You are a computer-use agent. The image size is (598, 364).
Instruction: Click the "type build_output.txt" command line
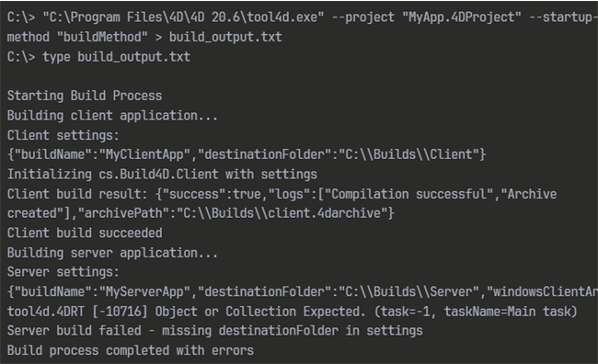(x=98, y=57)
